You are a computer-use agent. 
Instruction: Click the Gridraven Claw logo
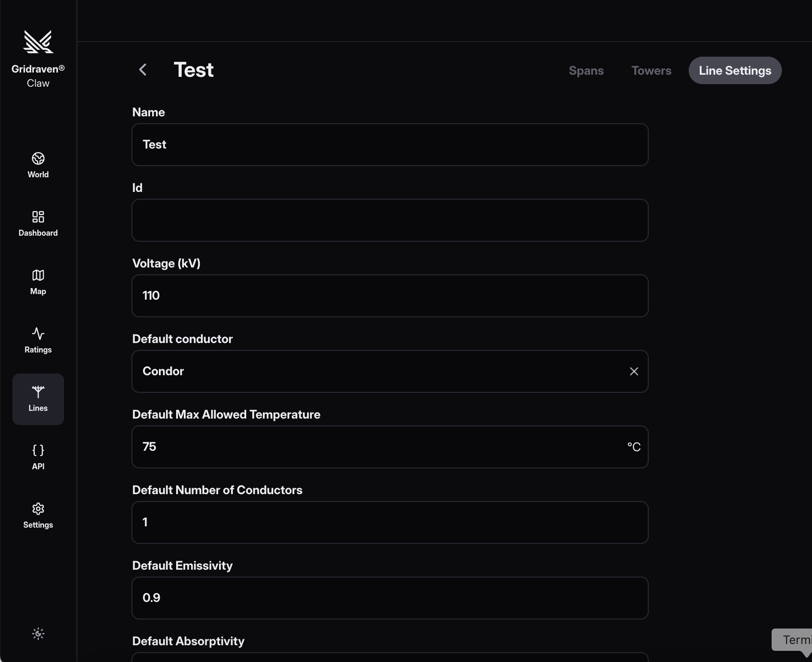click(38, 42)
